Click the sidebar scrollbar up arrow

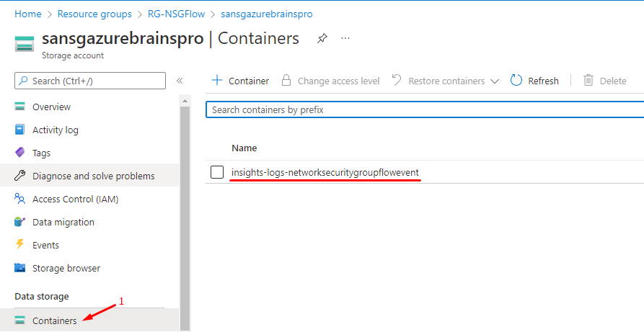(x=185, y=101)
